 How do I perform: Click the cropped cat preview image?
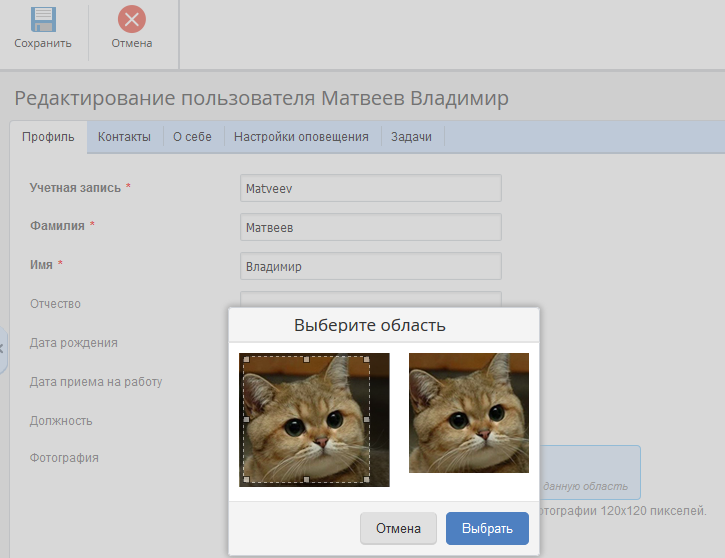(x=468, y=412)
